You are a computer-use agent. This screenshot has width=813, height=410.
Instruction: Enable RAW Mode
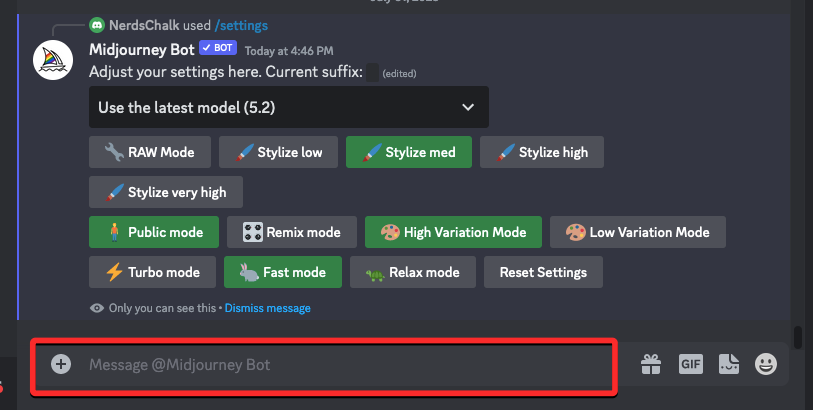pos(150,152)
